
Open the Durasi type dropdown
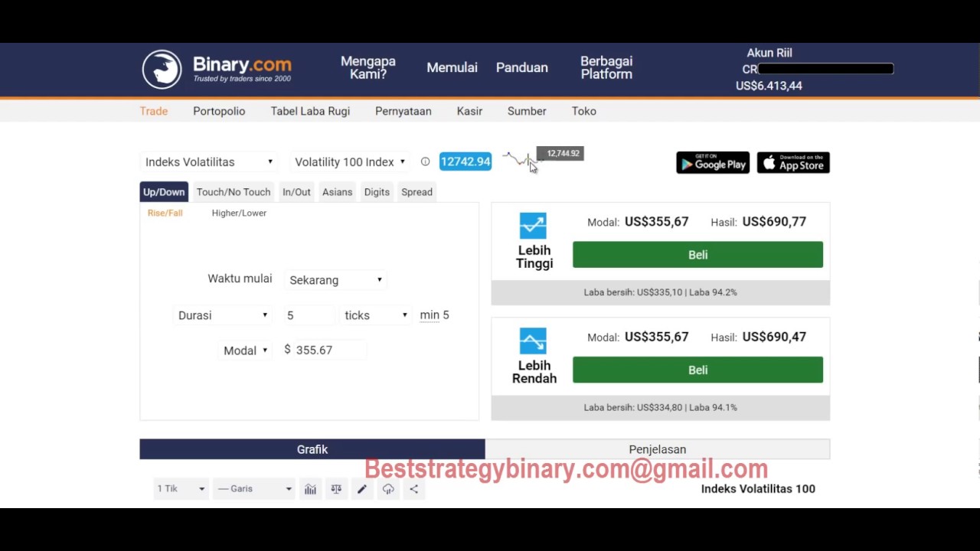point(222,315)
